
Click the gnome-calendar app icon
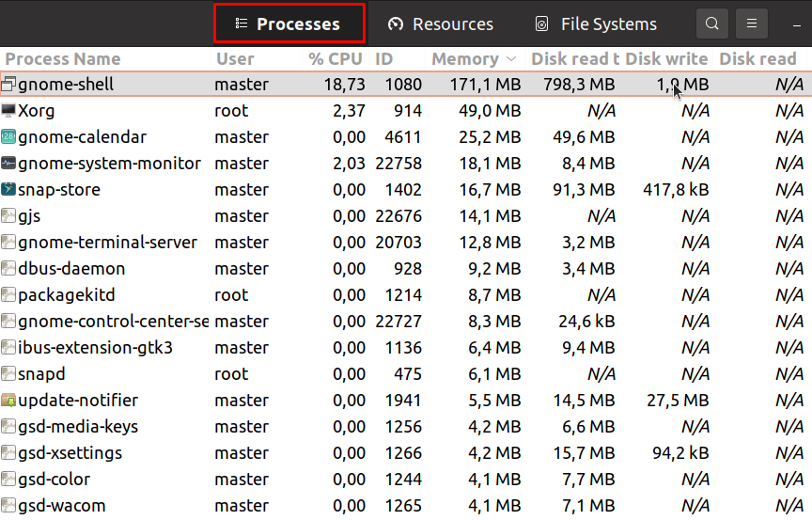(x=8, y=137)
